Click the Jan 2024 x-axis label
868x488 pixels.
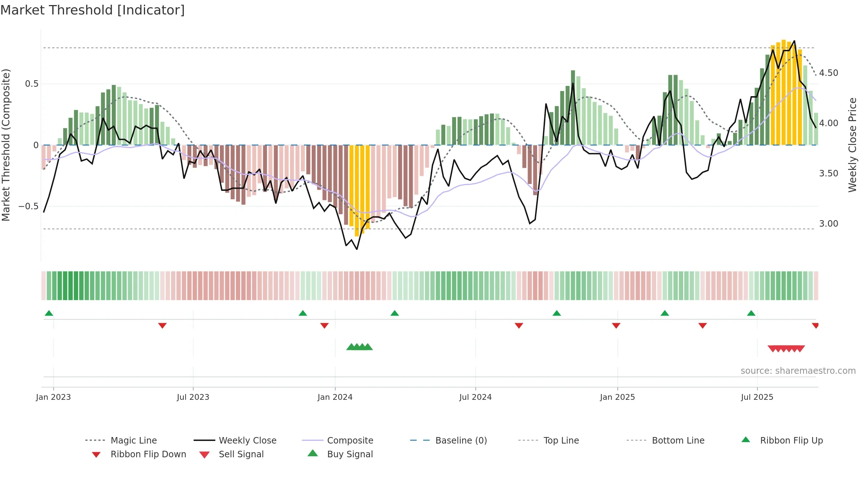[335, 397]
